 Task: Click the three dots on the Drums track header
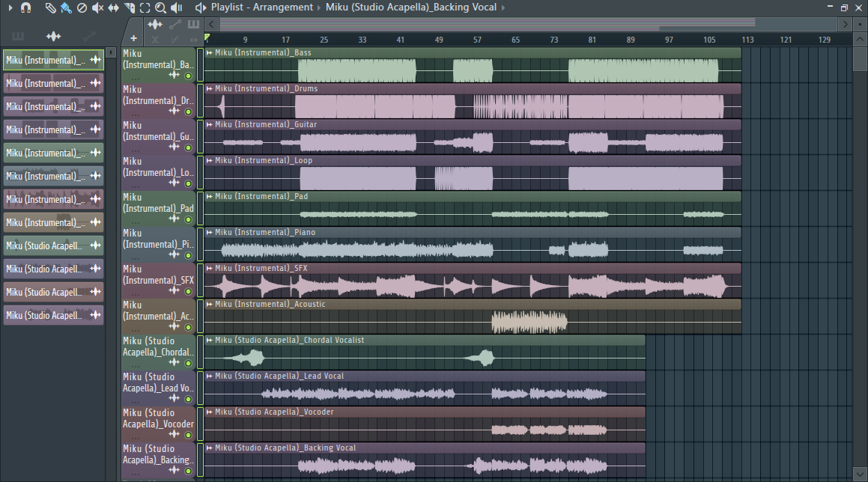tap(136, 115)
